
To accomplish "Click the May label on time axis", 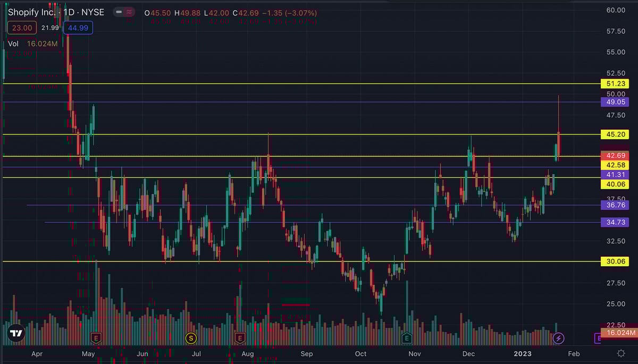I will coord(88,353).
